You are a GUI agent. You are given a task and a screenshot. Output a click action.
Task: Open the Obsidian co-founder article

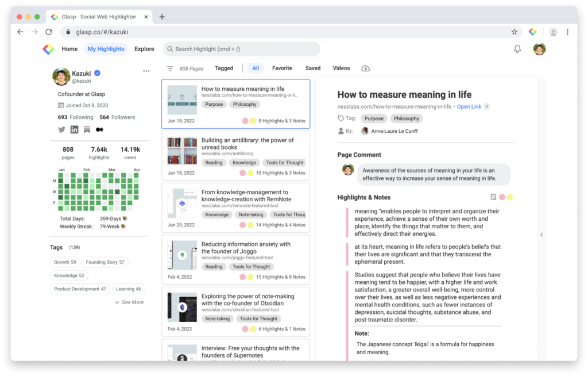tap(235, 312)
